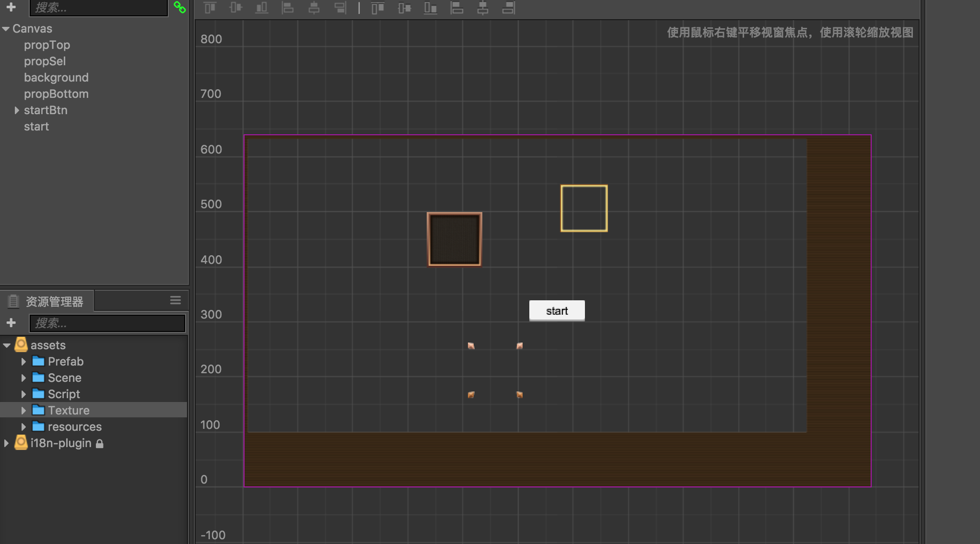This screenshot has height=544, width=980.
Task: Click the distribute top edges icon
Action: (x=378, y=8)
